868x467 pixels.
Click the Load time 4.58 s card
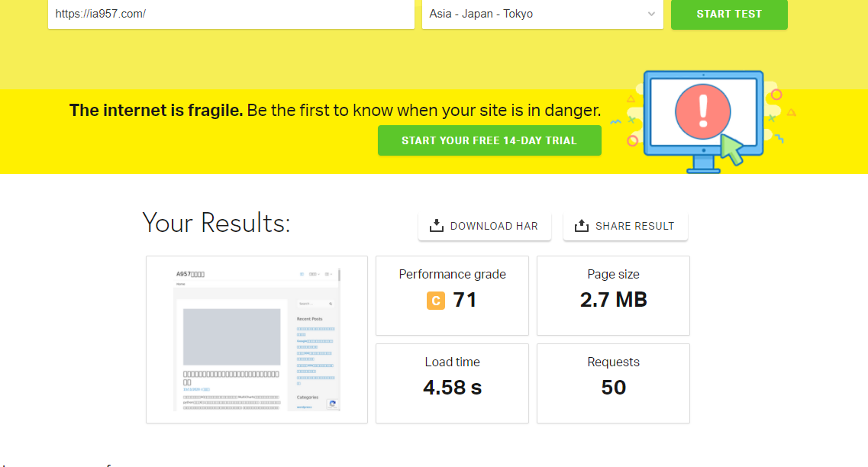click(452, 383)
